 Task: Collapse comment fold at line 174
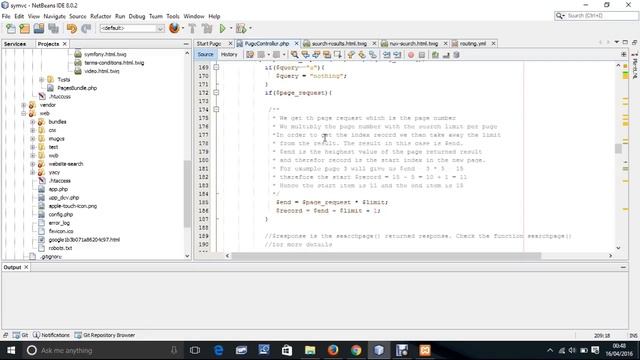coord(216,109)
